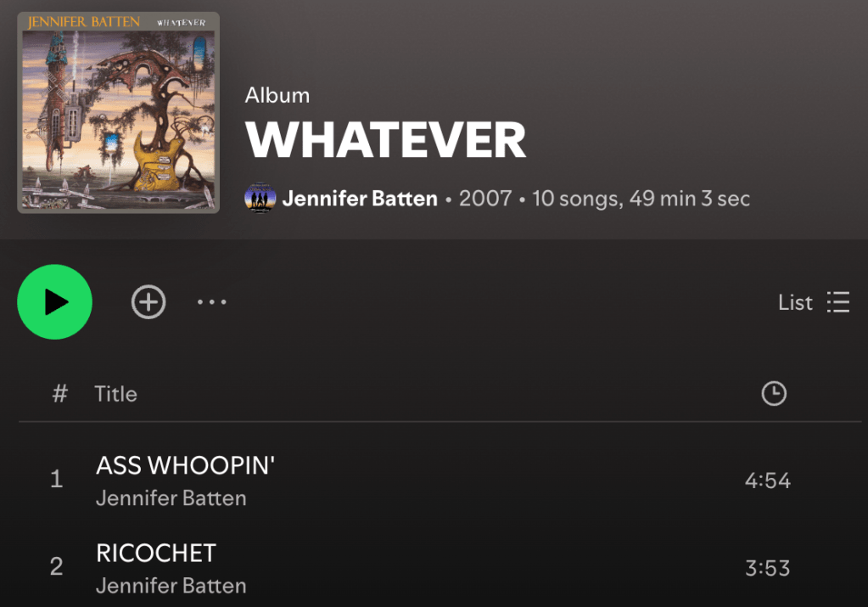868x607 pixels.
Task: Play the WHATEVER album
Action: pos(55,302)
